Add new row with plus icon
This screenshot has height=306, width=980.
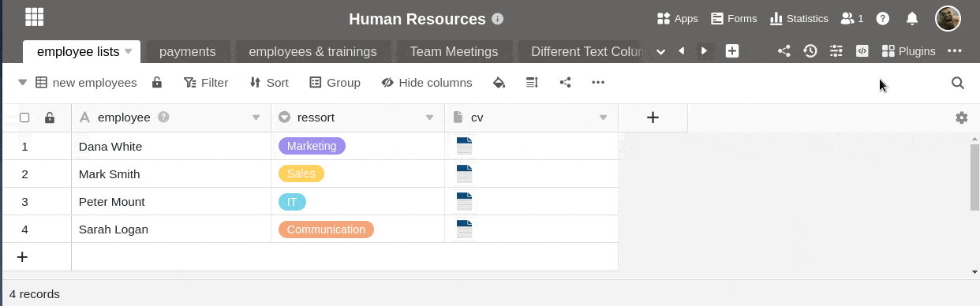point(22,256)
